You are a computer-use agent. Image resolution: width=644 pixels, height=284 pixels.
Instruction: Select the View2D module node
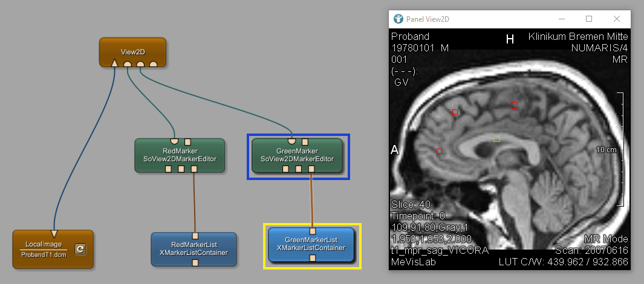pos(132,51)
